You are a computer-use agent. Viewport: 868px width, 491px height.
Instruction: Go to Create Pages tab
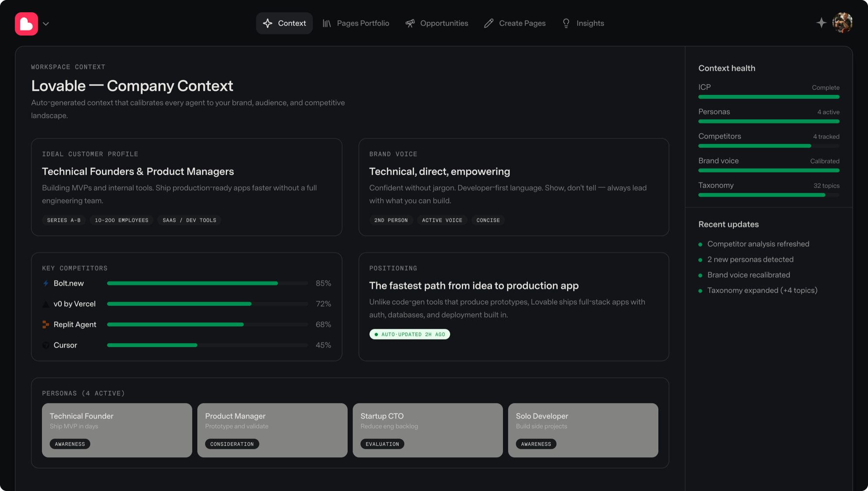click(x=515, y=23)
